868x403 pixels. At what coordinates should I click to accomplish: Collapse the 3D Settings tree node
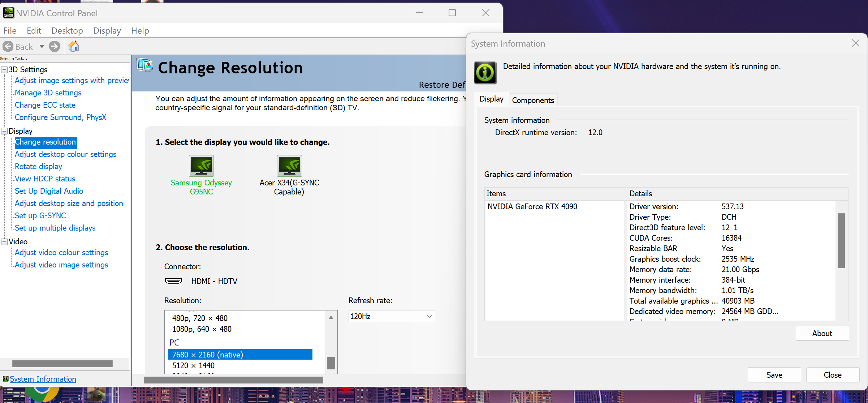(5, 70)
